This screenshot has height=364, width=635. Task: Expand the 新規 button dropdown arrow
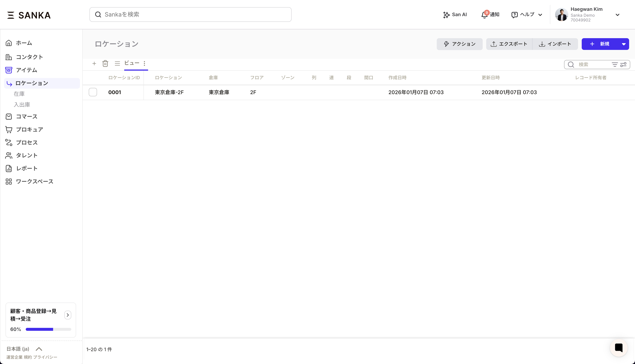point(623,44)
